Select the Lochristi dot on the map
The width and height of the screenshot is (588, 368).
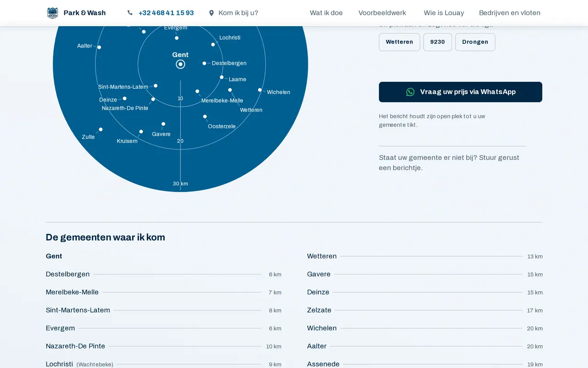(213, 45)
